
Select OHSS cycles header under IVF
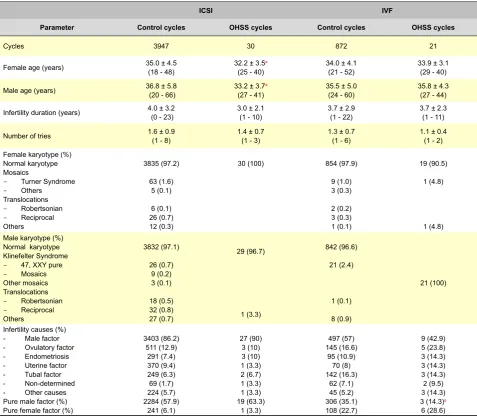click(433, 28)
